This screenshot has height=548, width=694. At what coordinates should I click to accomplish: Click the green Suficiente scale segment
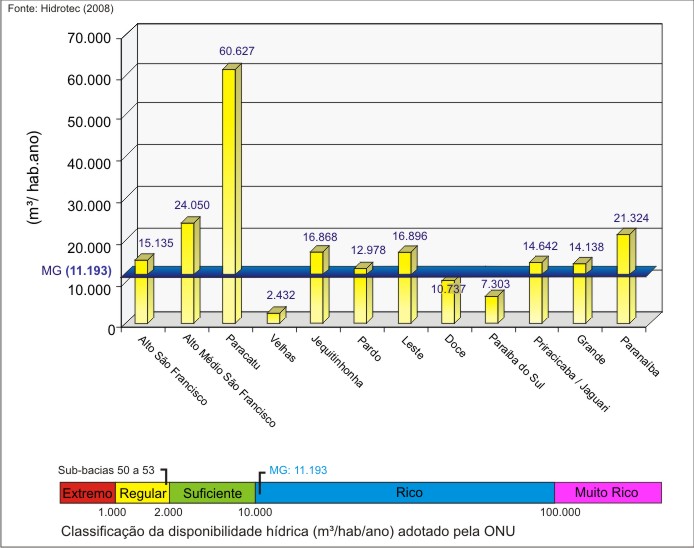pos(212,493)
